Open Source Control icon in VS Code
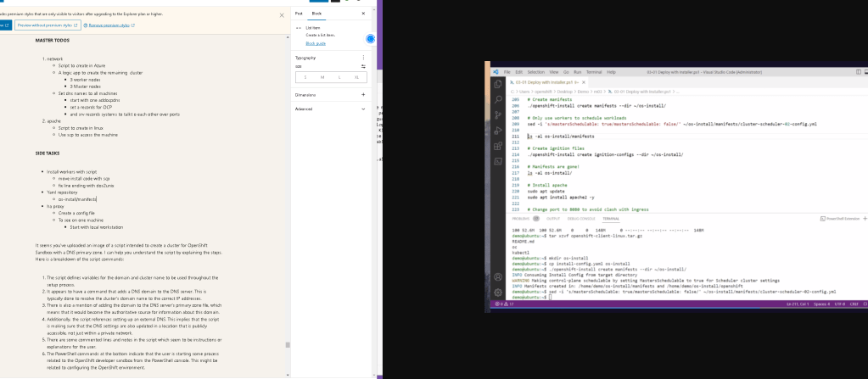Viewport: 868px width, 379px height. [498, 115]
